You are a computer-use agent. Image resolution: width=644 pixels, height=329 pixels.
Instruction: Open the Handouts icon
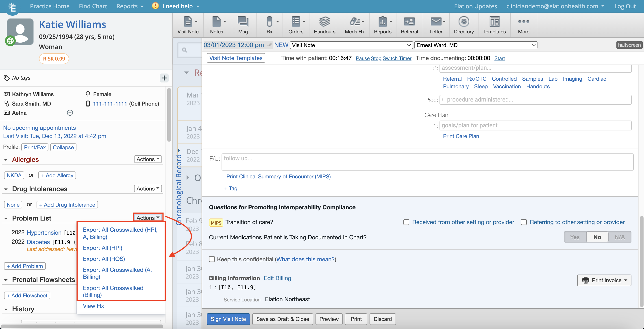(324, 24)
